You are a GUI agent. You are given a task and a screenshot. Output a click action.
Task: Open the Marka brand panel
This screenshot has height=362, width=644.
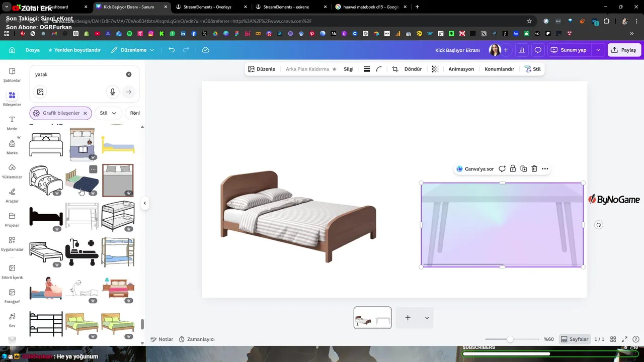click(12, 147)
